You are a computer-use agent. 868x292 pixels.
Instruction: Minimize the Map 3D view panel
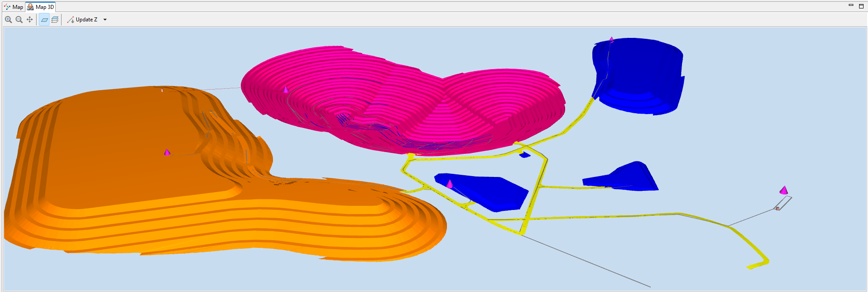click(851, 5)
